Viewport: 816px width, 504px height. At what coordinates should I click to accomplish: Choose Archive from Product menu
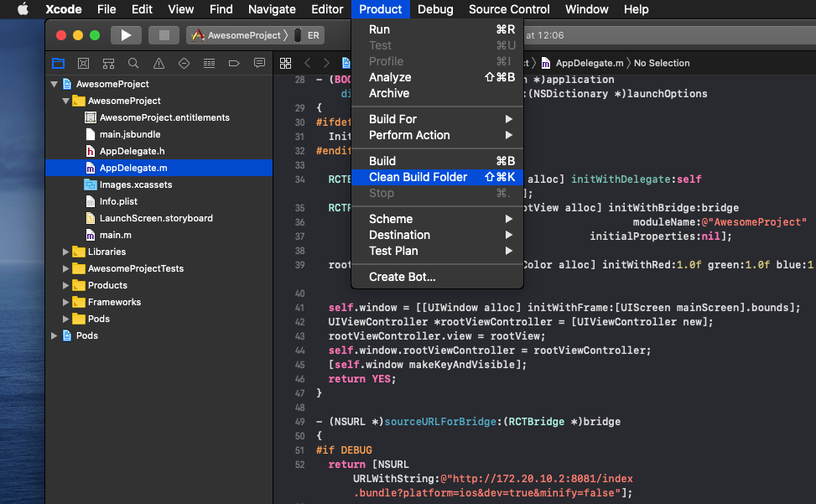437,93
